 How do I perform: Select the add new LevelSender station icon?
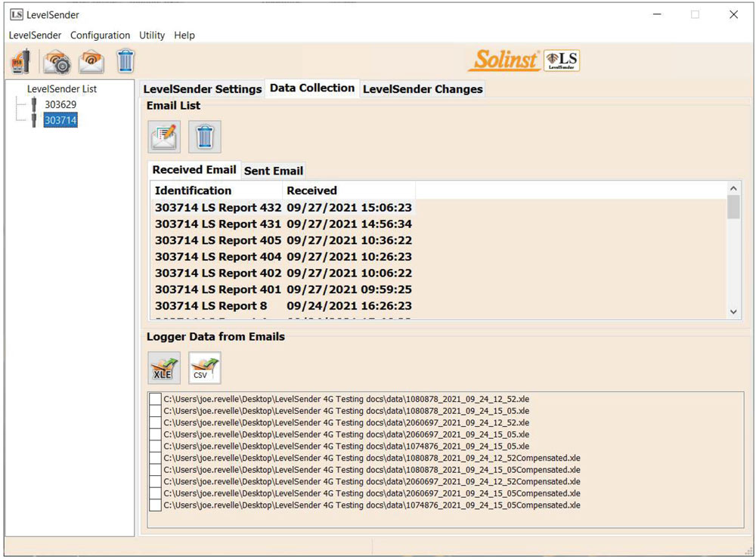pos(17,60)
